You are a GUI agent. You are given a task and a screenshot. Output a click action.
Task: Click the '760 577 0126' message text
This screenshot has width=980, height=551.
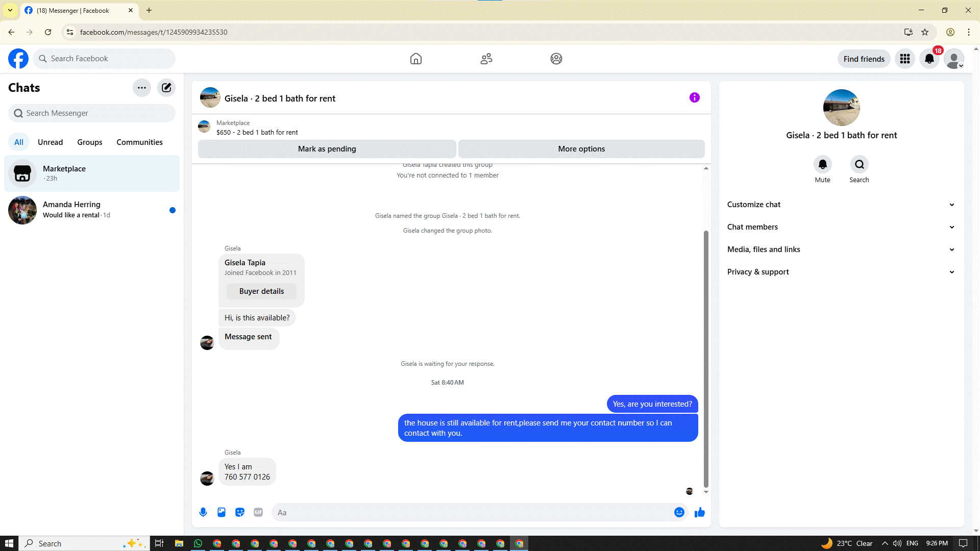(247, 477)
